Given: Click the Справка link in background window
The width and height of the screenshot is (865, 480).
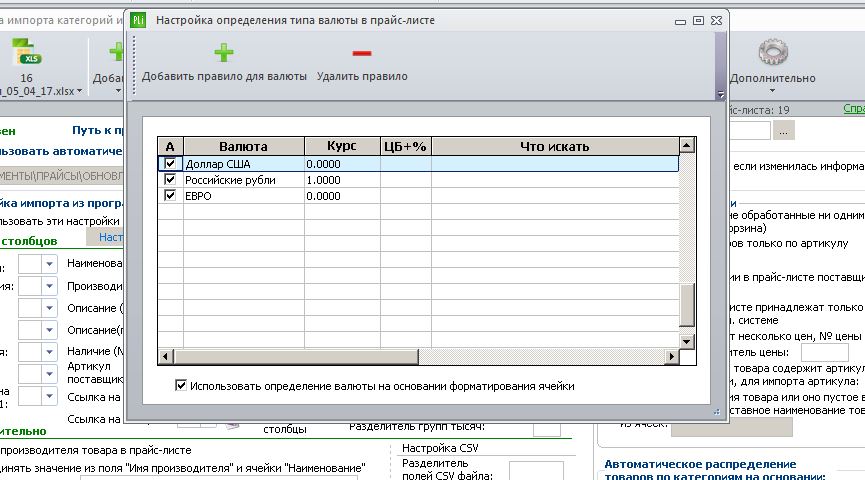Looking at the screenshot, I should [854, 109].
